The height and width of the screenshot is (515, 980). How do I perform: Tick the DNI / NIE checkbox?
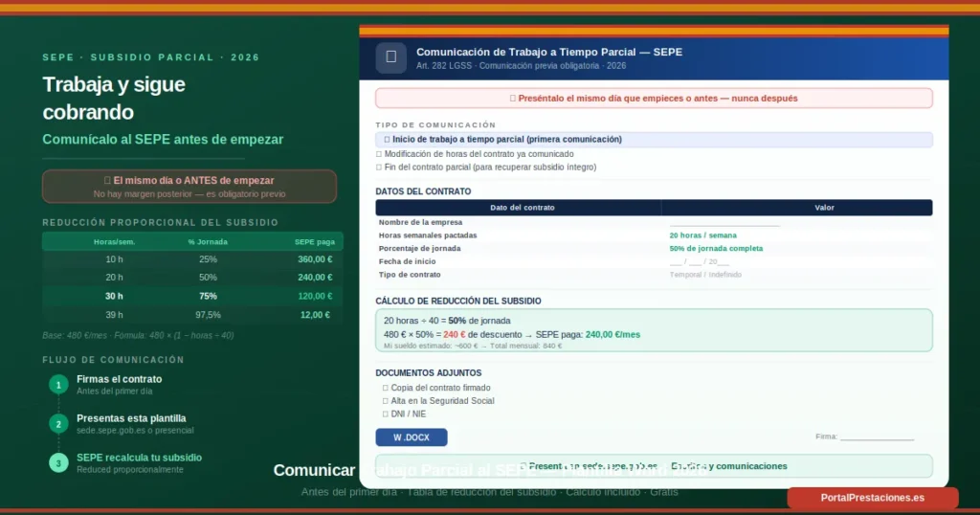click(386, 414)
